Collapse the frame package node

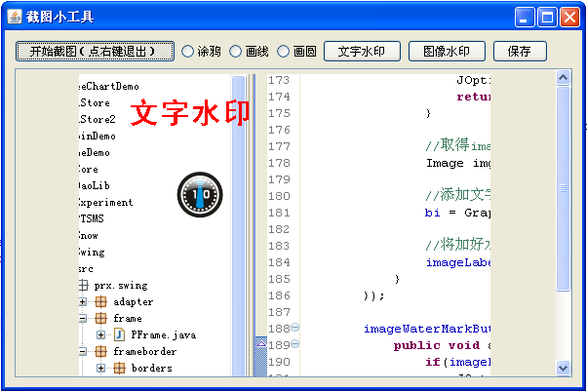[x=83, y=318]
